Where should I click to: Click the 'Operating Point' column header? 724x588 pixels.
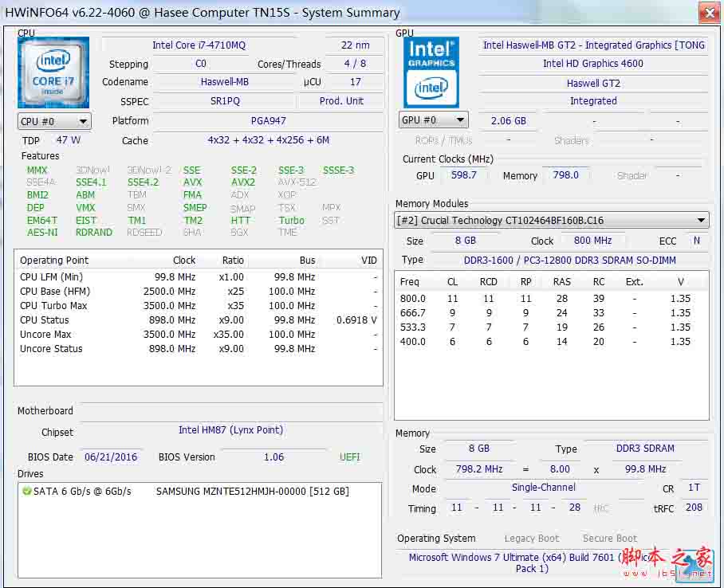pyautogui.click(x=54, y=261)
